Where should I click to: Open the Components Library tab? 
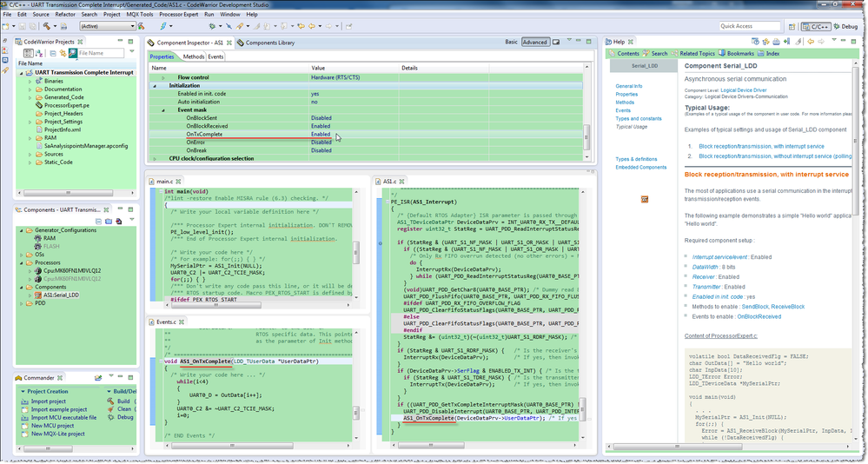(x=268, y=42)
